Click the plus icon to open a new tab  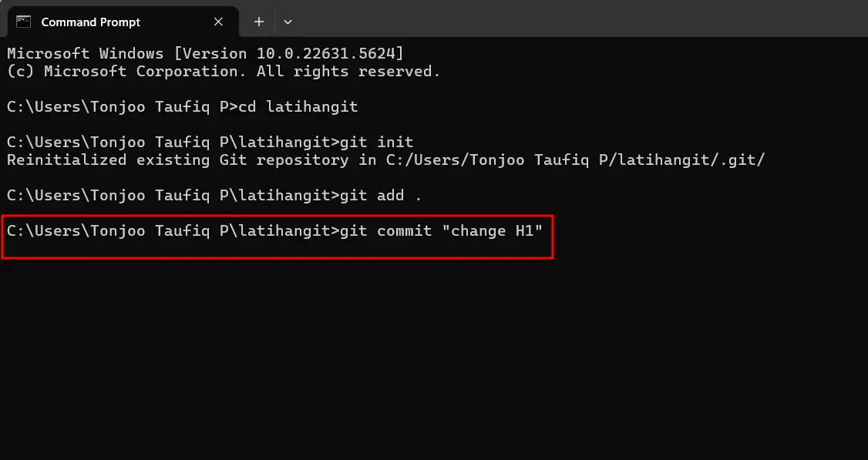click(x=259, y=22)
